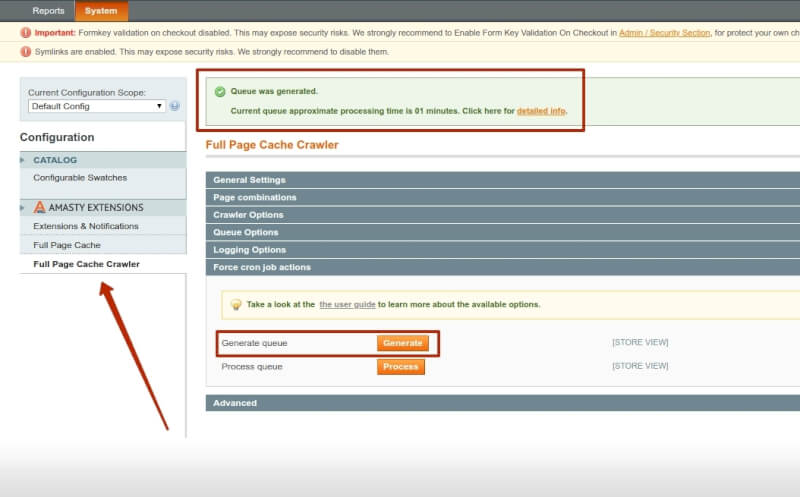
Task: Click the Amasty logo icon in sidebar
Action: (40, 208)
